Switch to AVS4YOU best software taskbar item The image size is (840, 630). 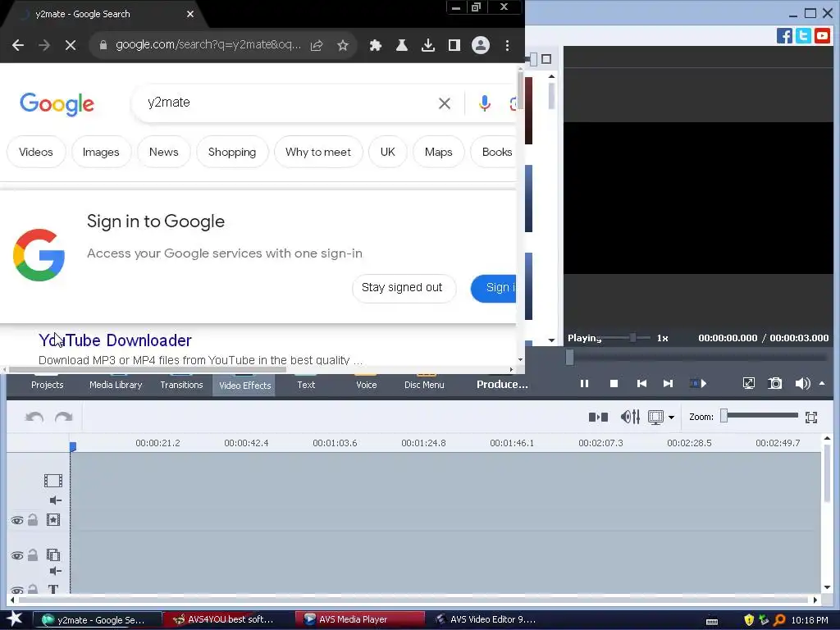pyautogui.click(x=228, y=619)
